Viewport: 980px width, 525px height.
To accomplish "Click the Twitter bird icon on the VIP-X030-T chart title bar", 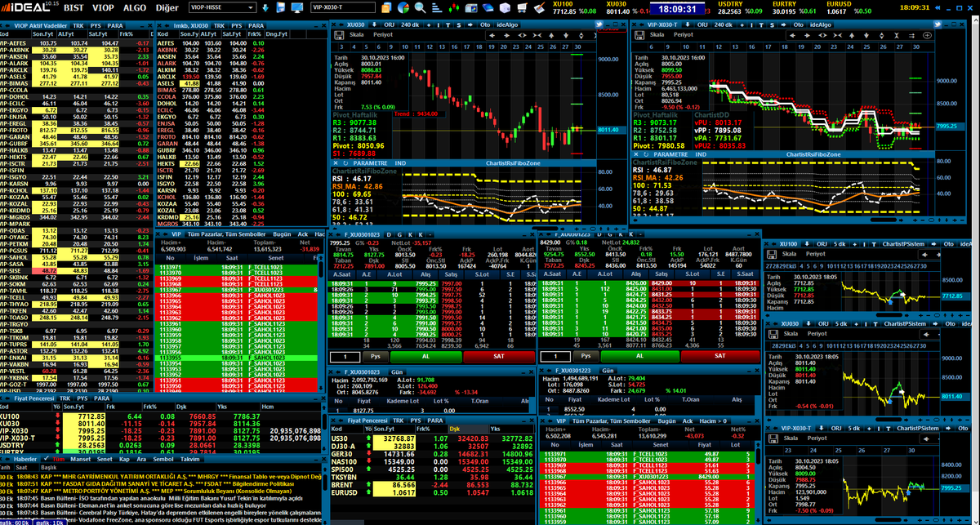I will point(938,24).
